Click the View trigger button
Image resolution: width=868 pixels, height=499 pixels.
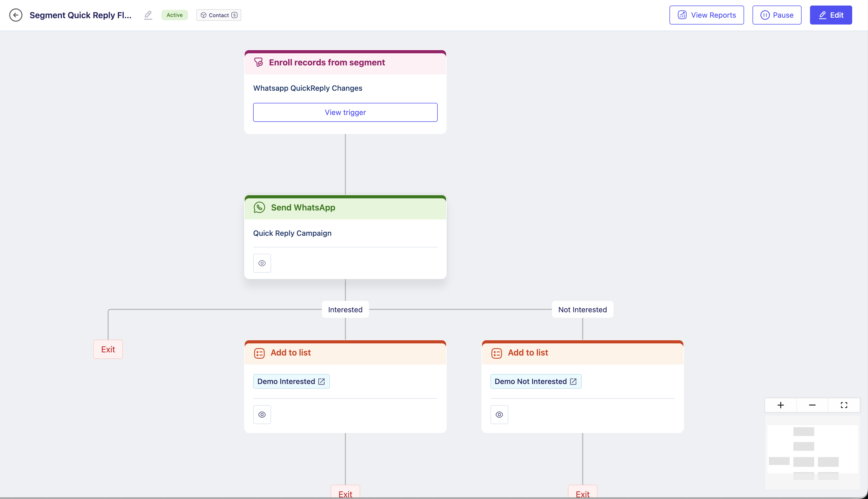pos(345,112)
